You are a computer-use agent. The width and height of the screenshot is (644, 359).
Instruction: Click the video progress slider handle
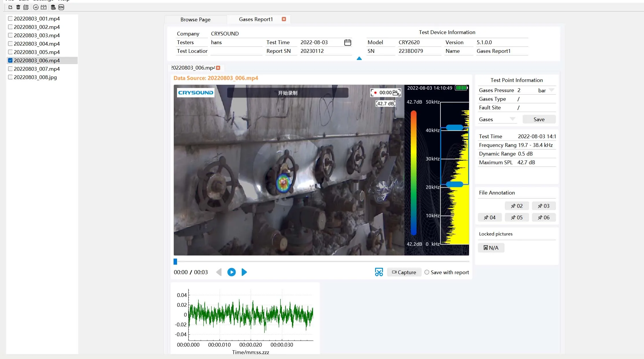(x=175, y=261)
